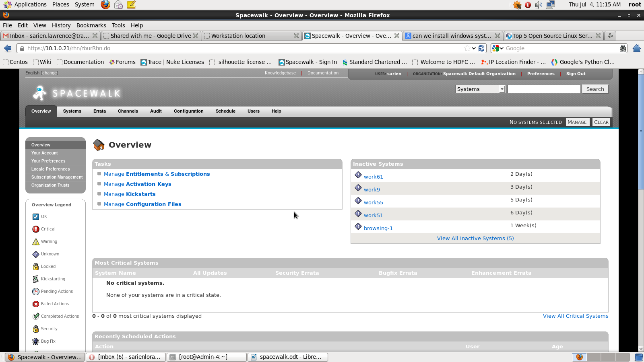Image resolution: width=644 pixels, height=362 pixels.
Task: Open the Bookmarks menu in Firefox
Action: tap(91, 25)
